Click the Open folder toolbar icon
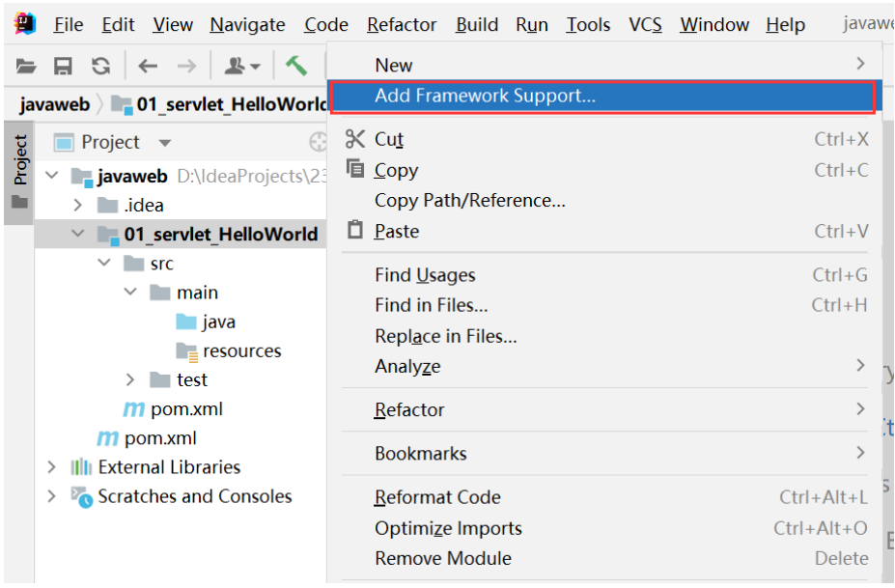The image size is (895, 588). click(26, 67)
